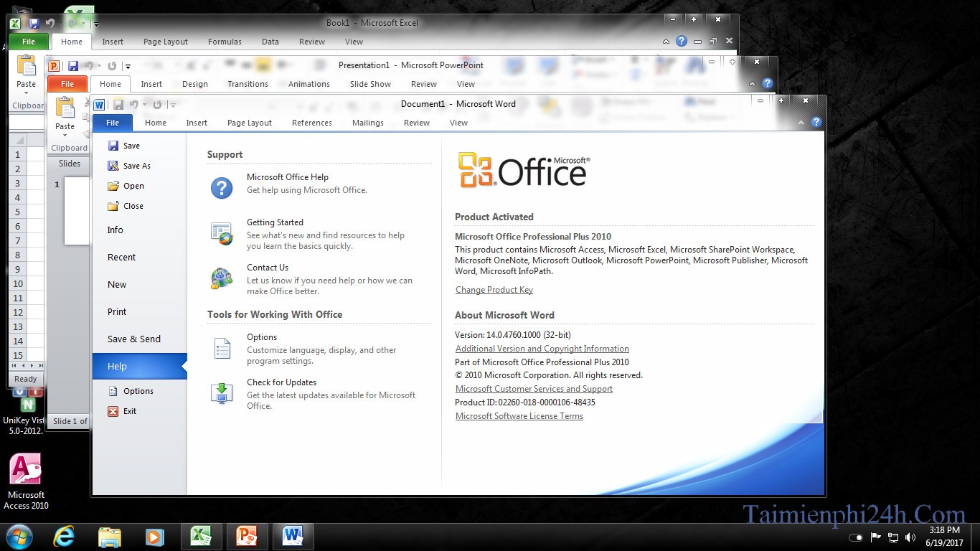The height and width of the screenshot is (551, 980).
Task: Minimize the ribbon caret in PowerPoint
Action: tap(753, 85)
